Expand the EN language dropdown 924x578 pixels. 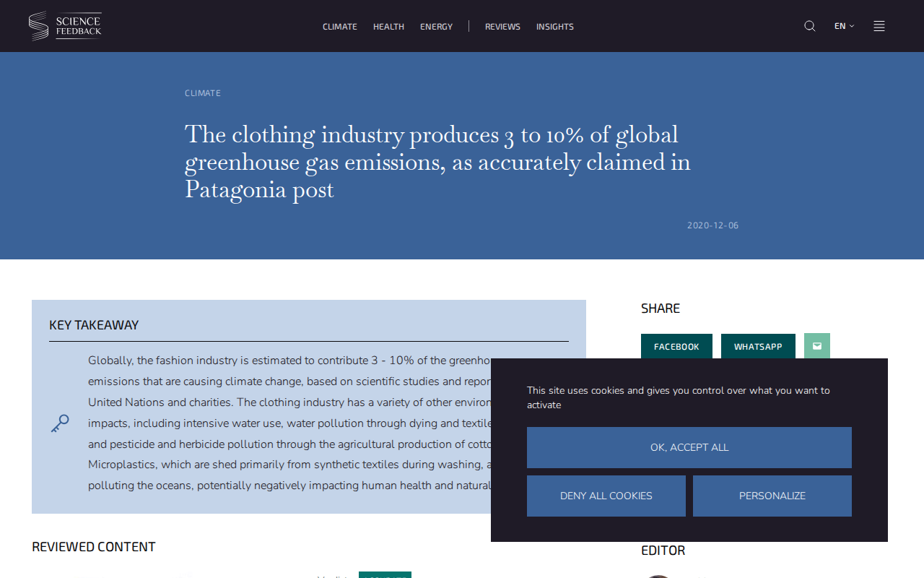844,26
